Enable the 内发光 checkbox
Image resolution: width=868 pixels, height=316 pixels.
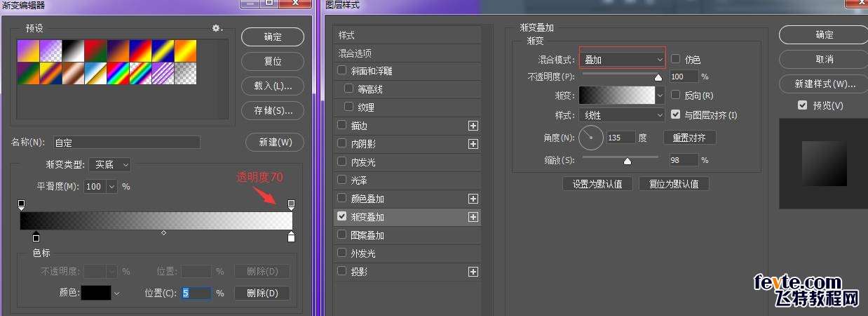click(x=342, y=162)
